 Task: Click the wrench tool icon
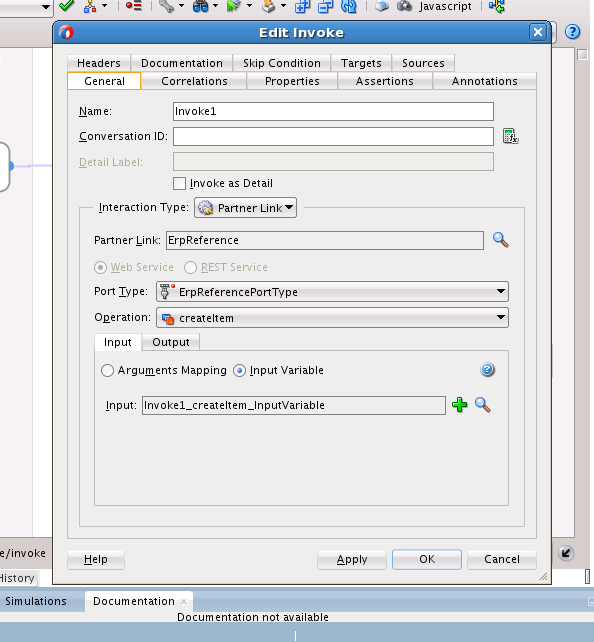[x=167, y=6]
